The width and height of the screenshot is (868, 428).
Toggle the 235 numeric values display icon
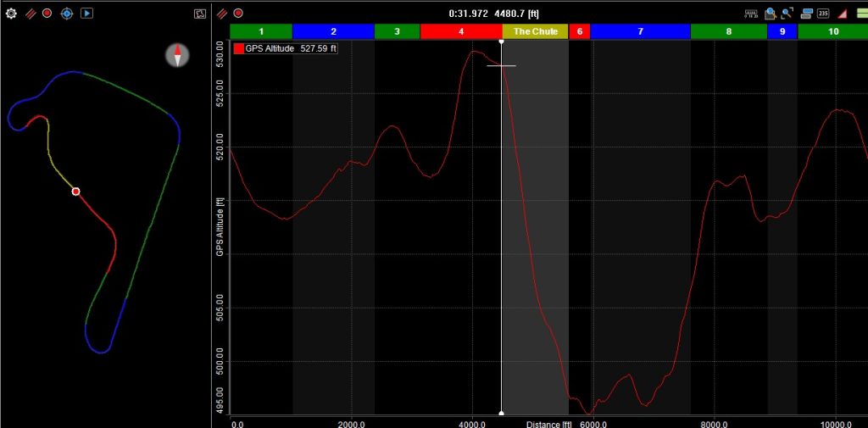[x=822, y=14]
